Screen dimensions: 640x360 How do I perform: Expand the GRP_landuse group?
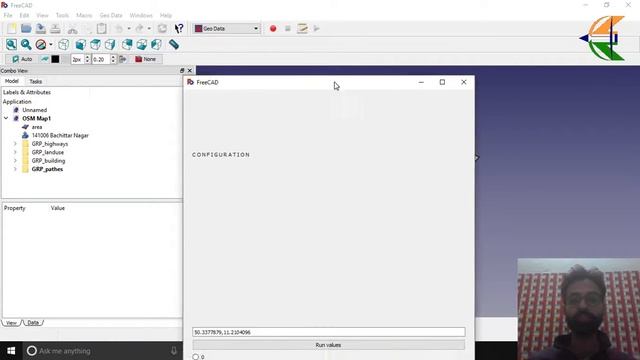tap(15, 152)
